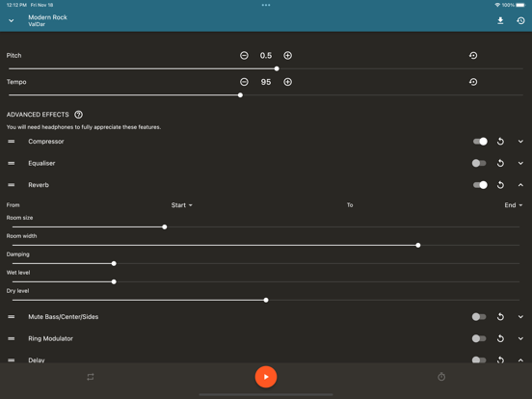Tap the download icon in header
Screen dimensions: 532x399
pos(500,20)
